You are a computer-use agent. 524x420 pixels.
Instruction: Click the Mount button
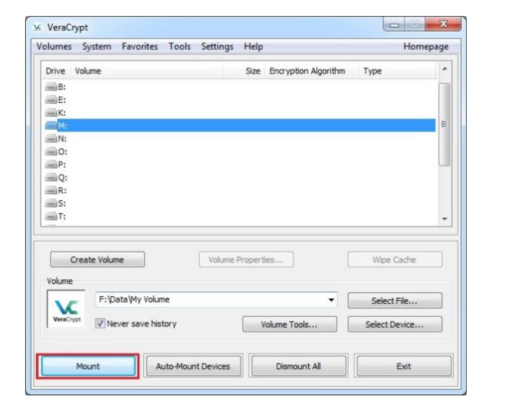88,366
